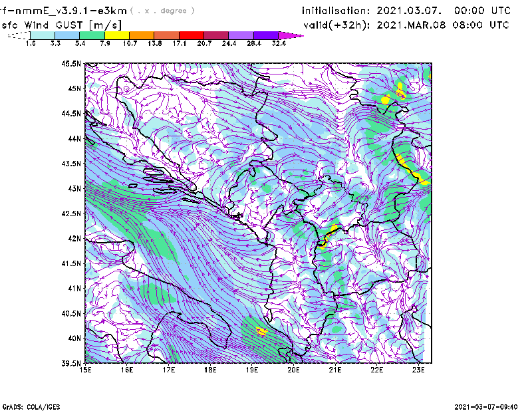Select the legend value 17.1
This screenshot has width=532, height=411.
tap(180, 43)
